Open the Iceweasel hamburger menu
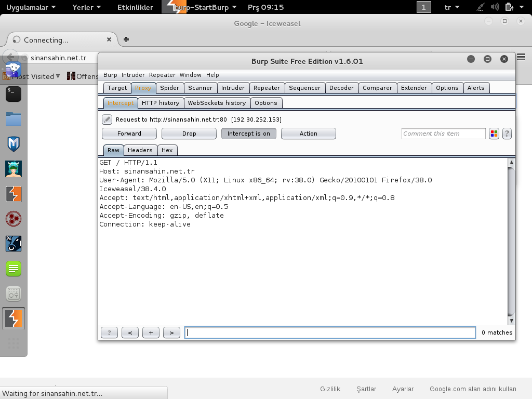 [521, 57]
